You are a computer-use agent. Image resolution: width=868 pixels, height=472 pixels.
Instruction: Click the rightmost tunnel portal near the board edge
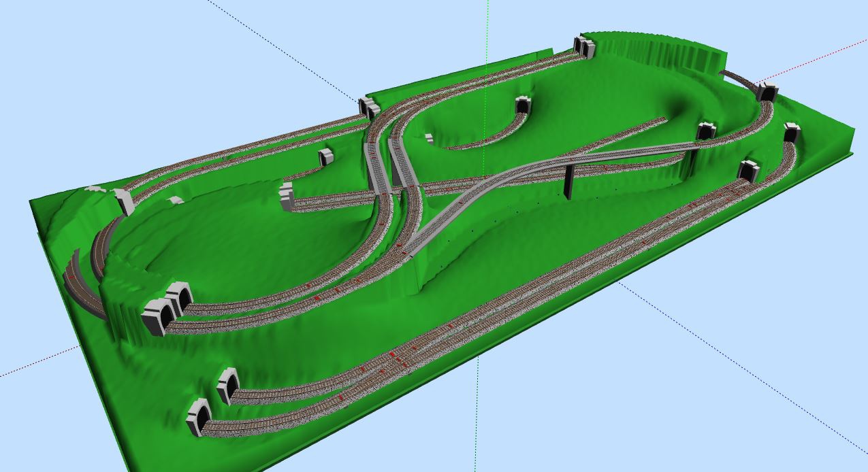[x=790, y=131]
